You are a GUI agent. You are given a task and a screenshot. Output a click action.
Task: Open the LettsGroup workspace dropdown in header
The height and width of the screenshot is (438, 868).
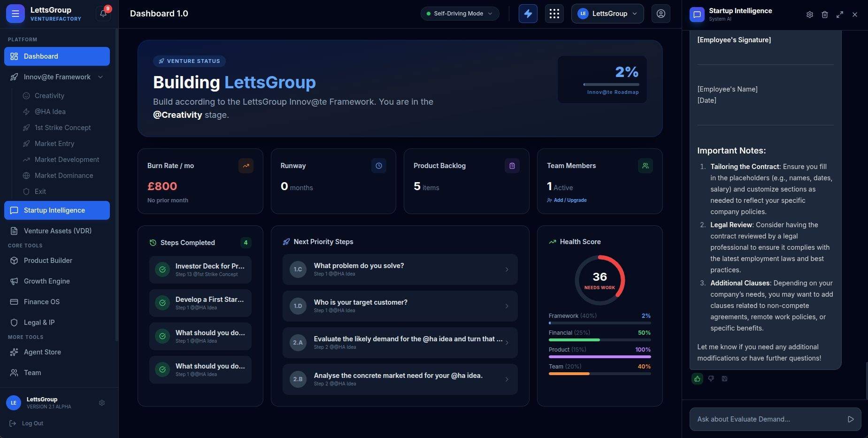[607, 14]
